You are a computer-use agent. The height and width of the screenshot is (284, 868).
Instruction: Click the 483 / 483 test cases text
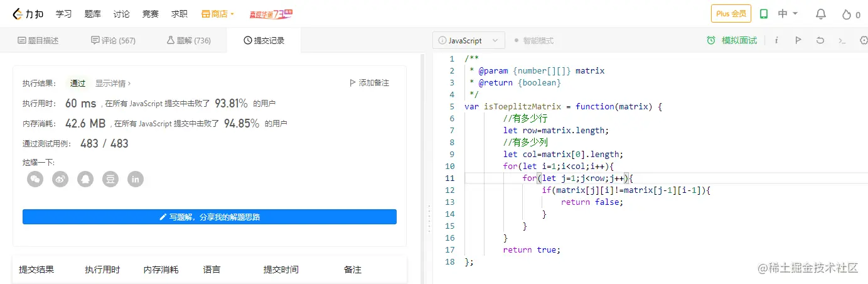click(104, 143)
